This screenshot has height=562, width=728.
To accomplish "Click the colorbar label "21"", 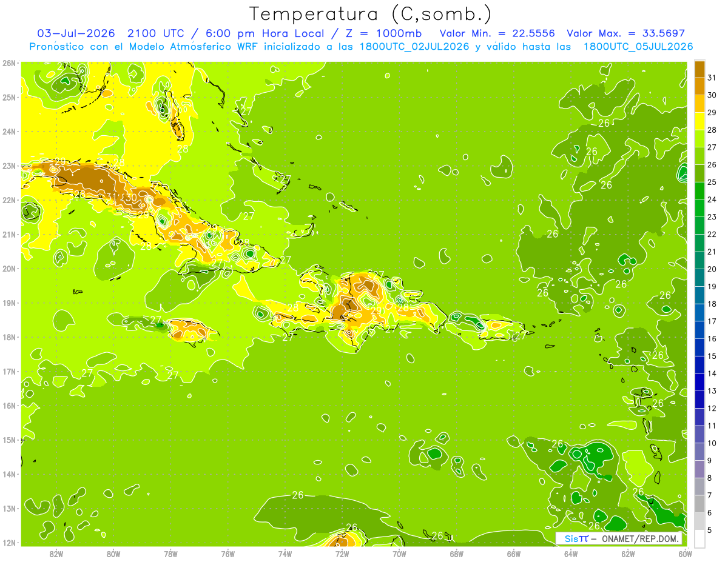I will pyautogui.click(x=712, y=252).
